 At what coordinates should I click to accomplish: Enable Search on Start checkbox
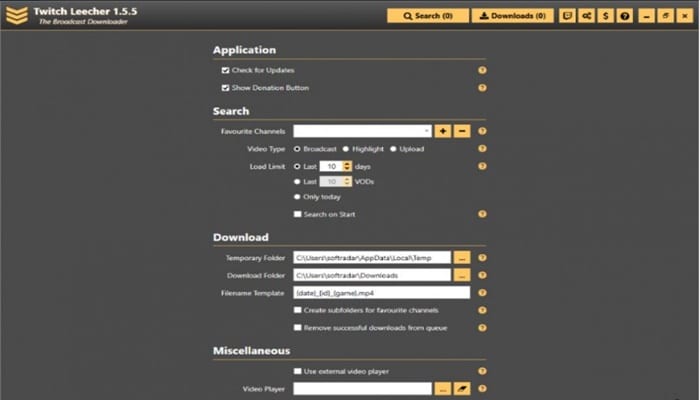pyautogui.click(x=298, y=214)
